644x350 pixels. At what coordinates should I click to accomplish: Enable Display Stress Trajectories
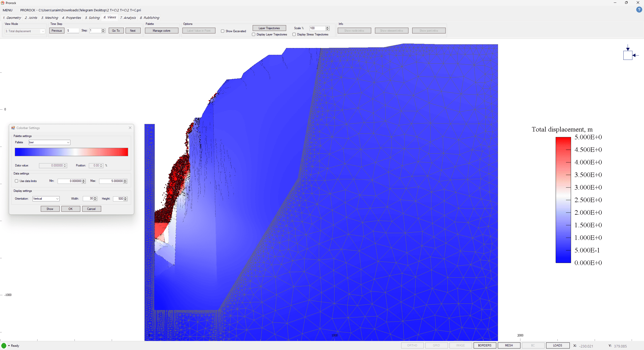pyautogui.click(x=294, y=34)
